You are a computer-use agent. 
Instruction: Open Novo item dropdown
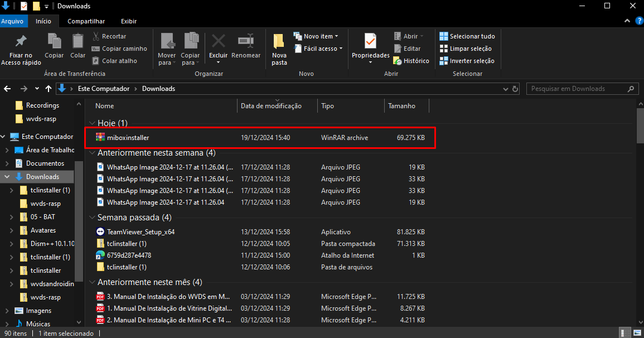tap(316, 36)
